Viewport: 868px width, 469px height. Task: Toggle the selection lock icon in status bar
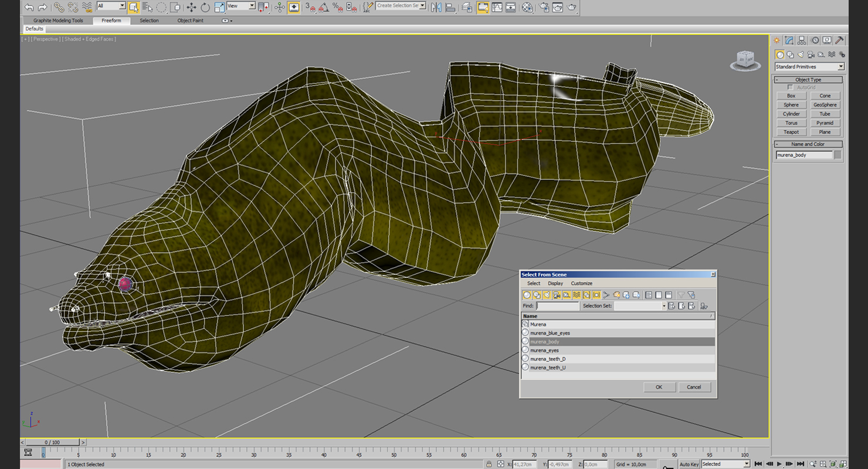(x=489, y=464)
